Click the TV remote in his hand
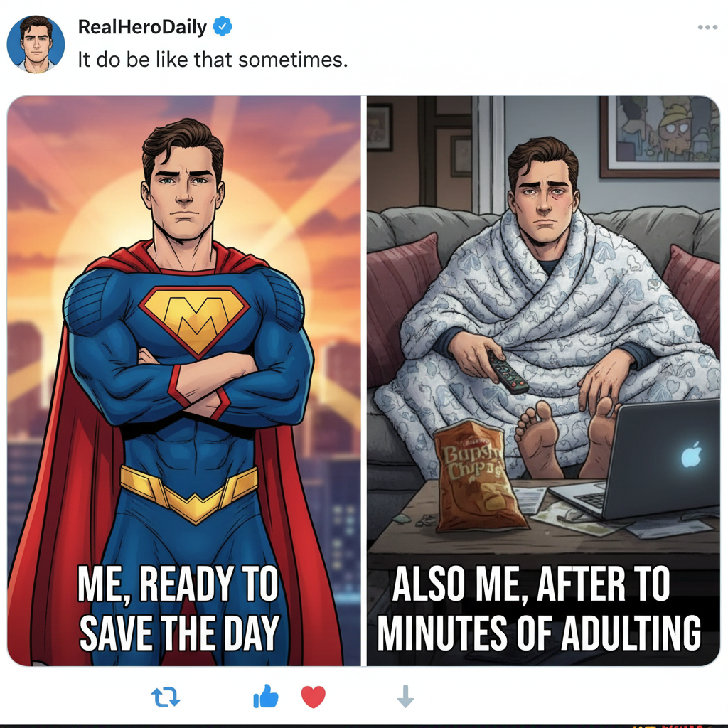Viewport: 728px width, 728px height. pos(506,370)
